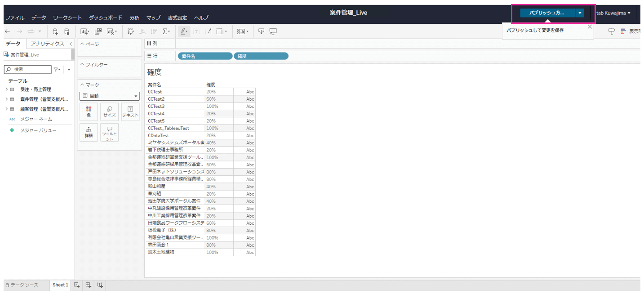Expand the 受注・売上管理 table
This screenshot has height=294, width=644.
coord(6,89)
